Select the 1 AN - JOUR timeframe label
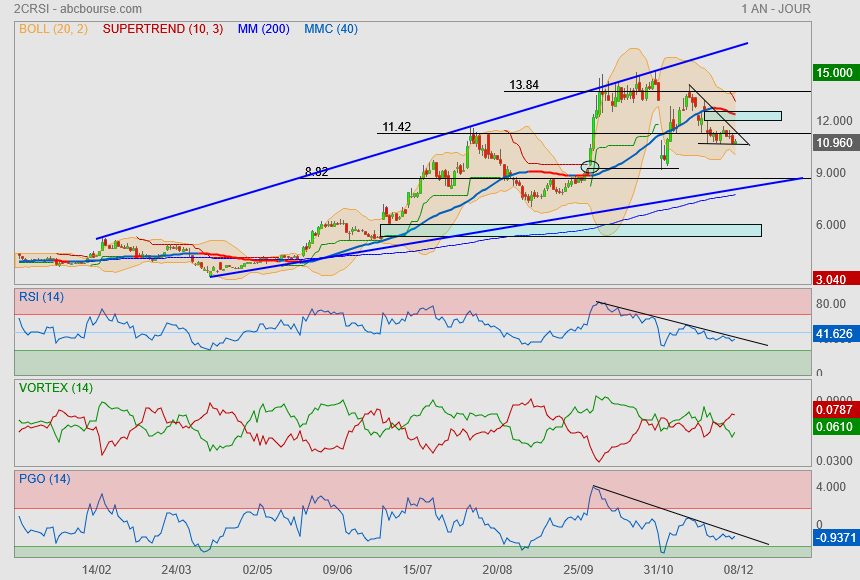The height and width of the screenshot is (580, 860). pyautogui.click(x=775, y=9)
